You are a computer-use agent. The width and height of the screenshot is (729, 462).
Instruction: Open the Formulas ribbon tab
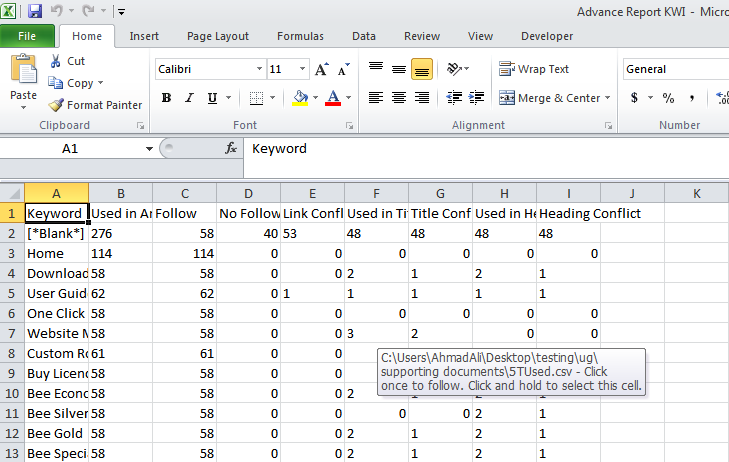pos(299,36)
